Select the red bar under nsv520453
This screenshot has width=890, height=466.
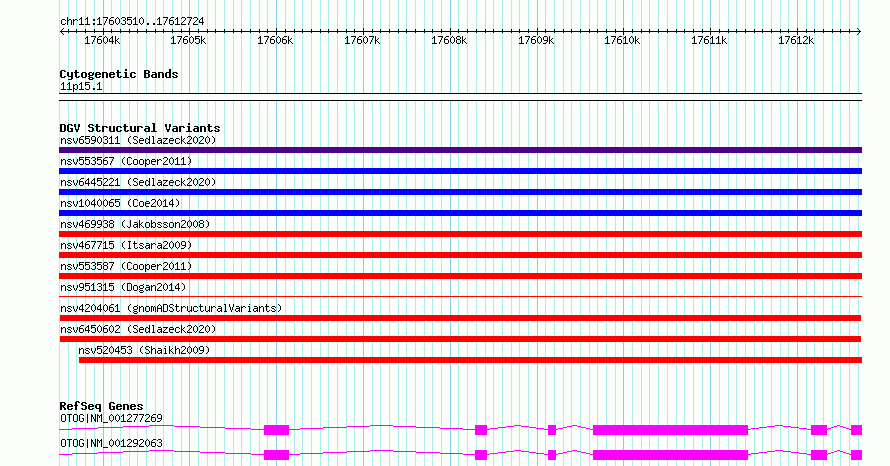tap(470, 360)
